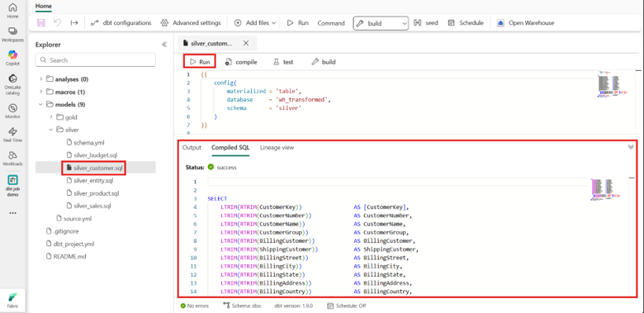The image size is (644, 313).
Task: Open the OneLake catalog
Action: (12, 83)
